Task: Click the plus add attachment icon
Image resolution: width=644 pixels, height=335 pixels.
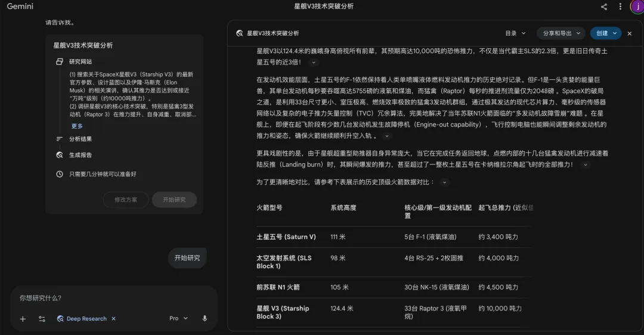Action: click(23, 318)
